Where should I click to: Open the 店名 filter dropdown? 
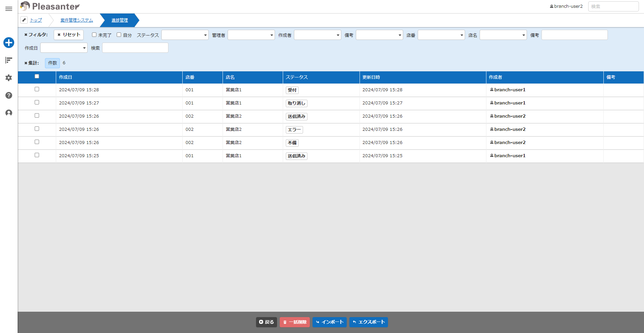(503, 35)
